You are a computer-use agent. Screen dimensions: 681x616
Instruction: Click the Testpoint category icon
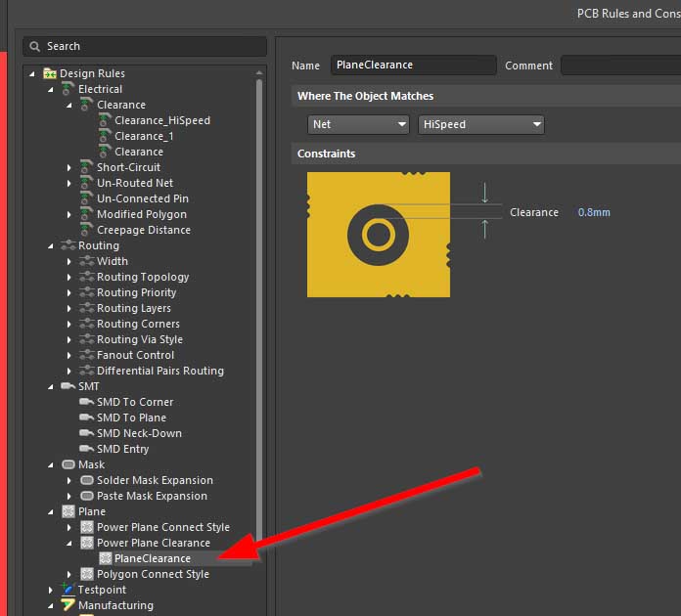(68, 590)
